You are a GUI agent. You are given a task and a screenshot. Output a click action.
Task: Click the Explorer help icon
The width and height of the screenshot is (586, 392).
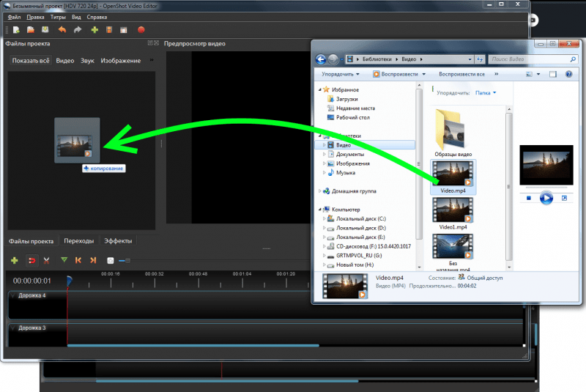click(569, 74)
